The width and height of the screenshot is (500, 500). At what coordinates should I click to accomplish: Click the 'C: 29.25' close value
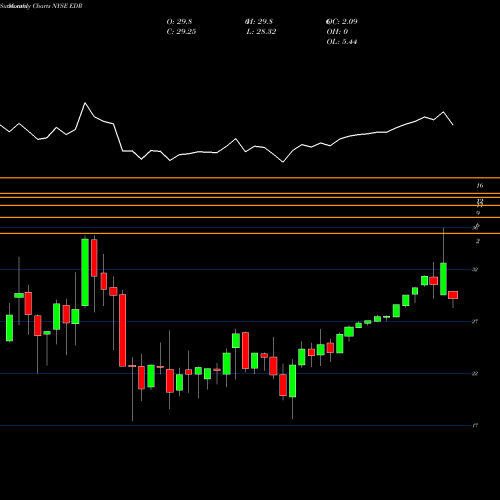point(181,32)
